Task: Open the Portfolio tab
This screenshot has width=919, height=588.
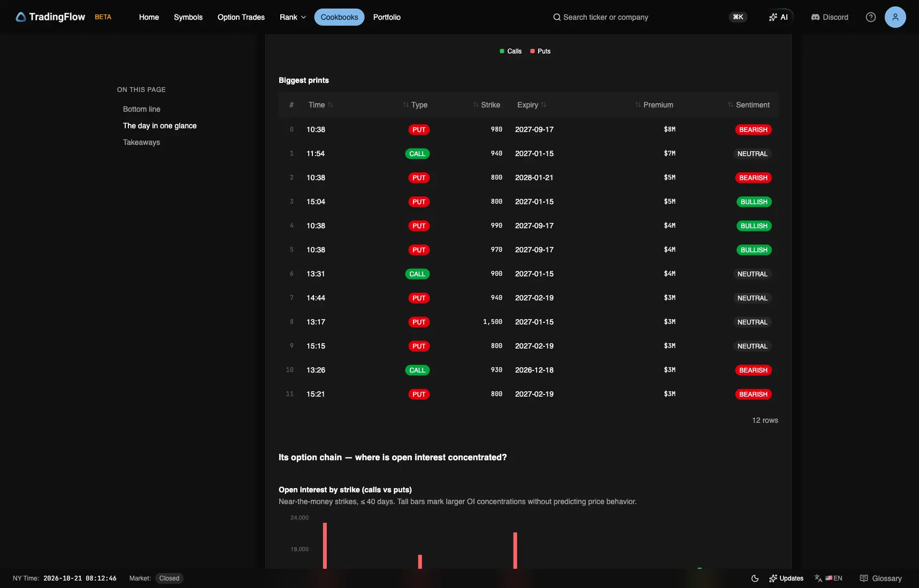Action: pos(387,17)
